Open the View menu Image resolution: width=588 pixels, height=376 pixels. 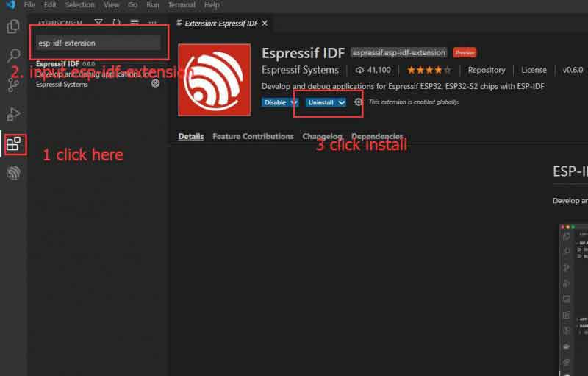pos(112,5)
